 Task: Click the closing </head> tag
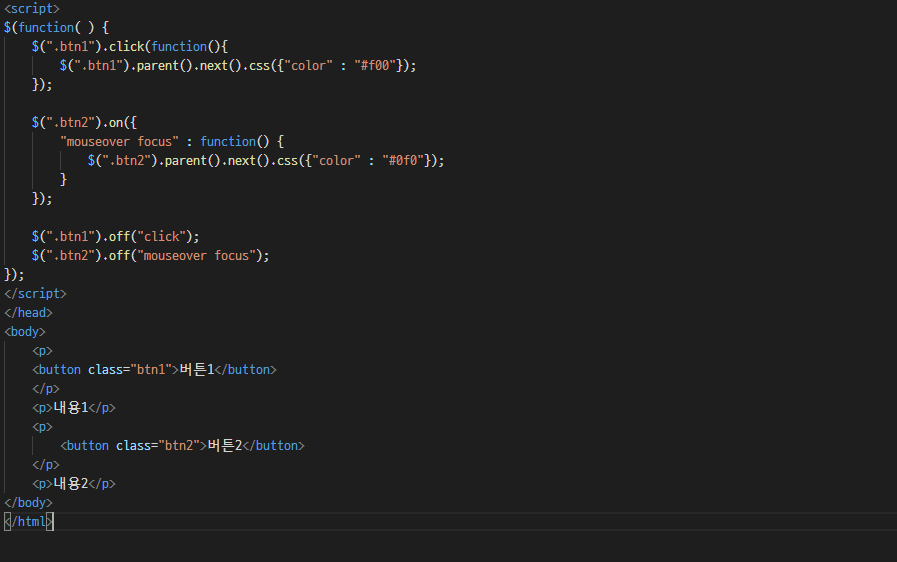click(28, 312)
